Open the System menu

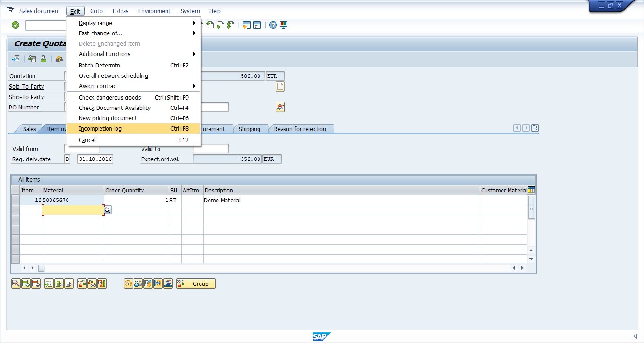point(190,11)
